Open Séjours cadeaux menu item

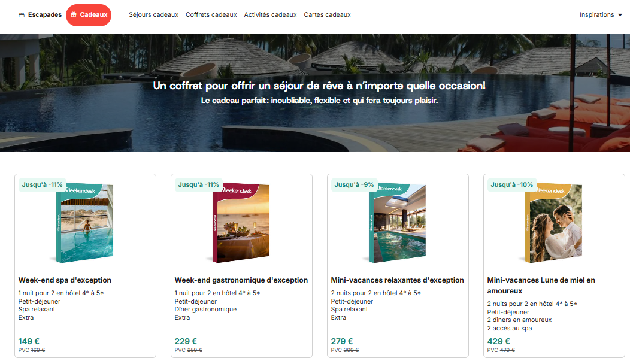coord(153,15)
